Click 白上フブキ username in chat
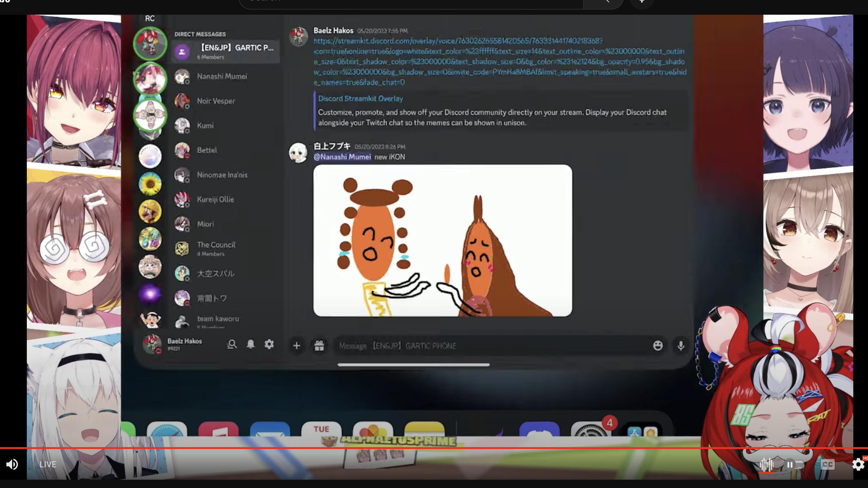The height and width of the screenshot is (488, 868). coord(332,146)
